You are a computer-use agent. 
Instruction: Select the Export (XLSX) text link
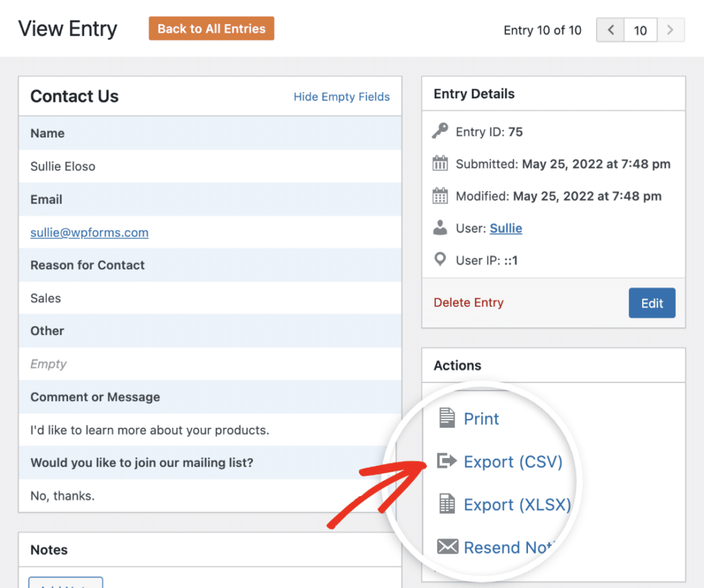(x=517, y=504)
